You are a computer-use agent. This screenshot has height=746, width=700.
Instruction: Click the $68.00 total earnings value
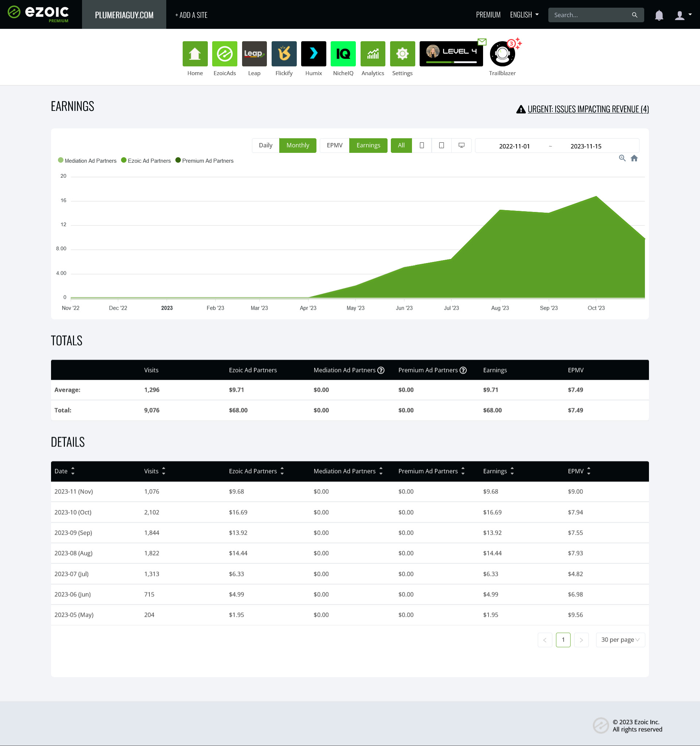click(x=492, y=410)
